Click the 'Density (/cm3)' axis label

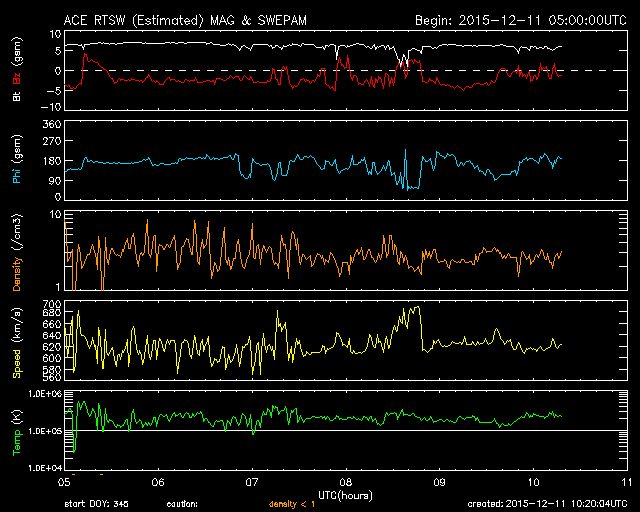17,252
